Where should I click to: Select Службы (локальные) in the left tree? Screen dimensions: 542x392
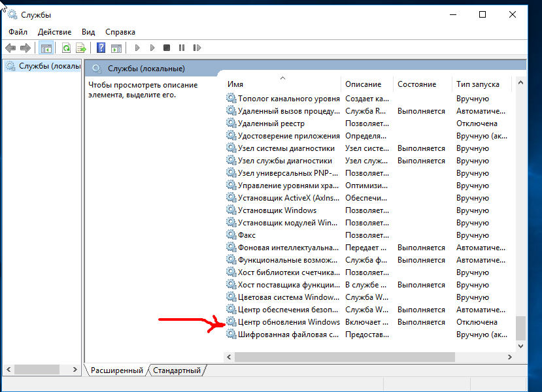point(49,66)
